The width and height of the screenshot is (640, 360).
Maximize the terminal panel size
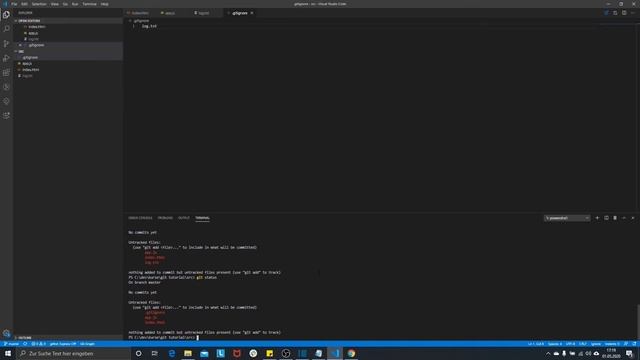coord(624,218)
